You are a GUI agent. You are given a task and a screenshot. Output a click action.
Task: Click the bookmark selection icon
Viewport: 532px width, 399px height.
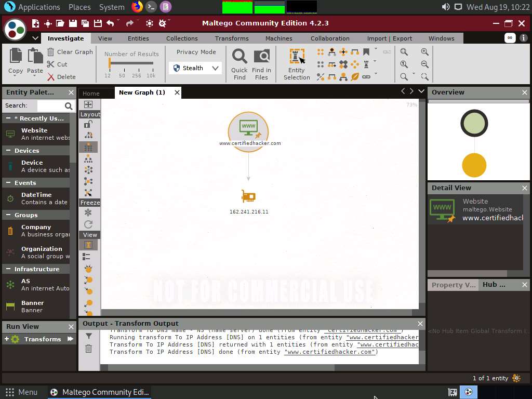[366, 52]
